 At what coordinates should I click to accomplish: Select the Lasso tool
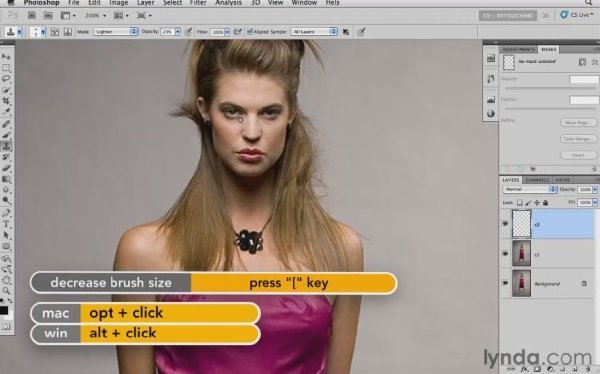[x=6, y=78]
